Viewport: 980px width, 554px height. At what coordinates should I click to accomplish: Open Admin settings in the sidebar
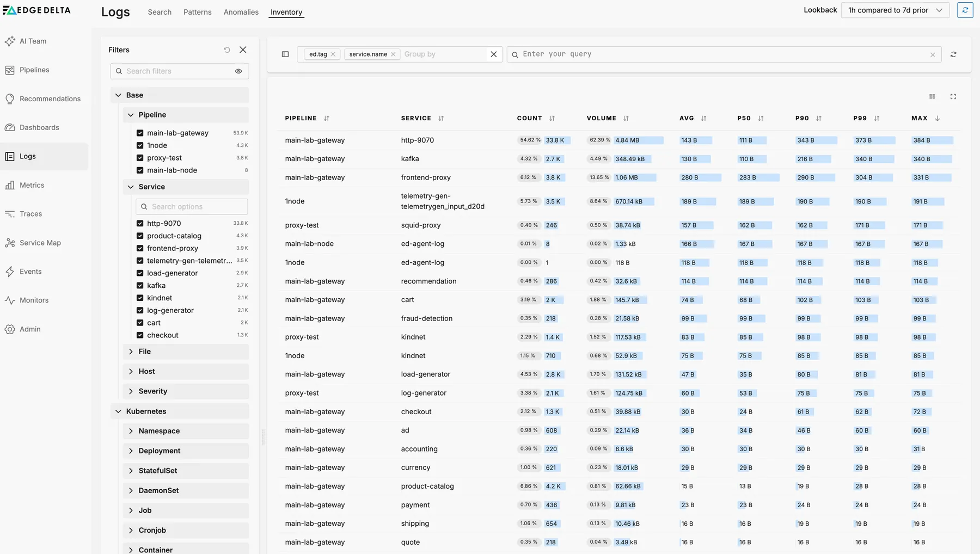(30, 329)
